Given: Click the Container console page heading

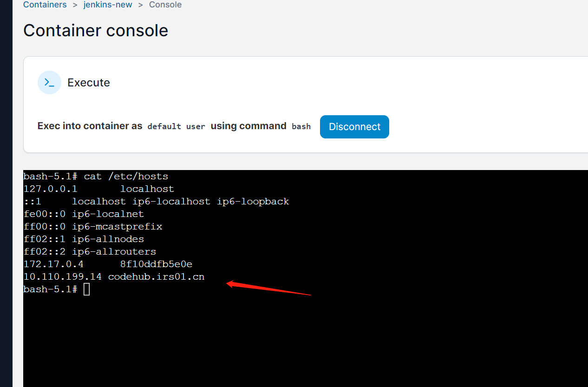Looking at the screenshot, I should 96,31.
